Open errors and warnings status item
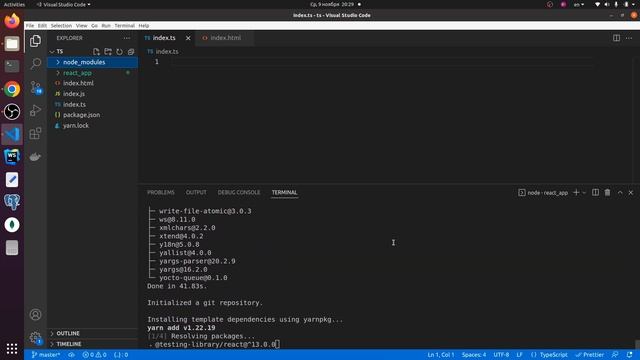640x360 pixels. tap(94, 355)
